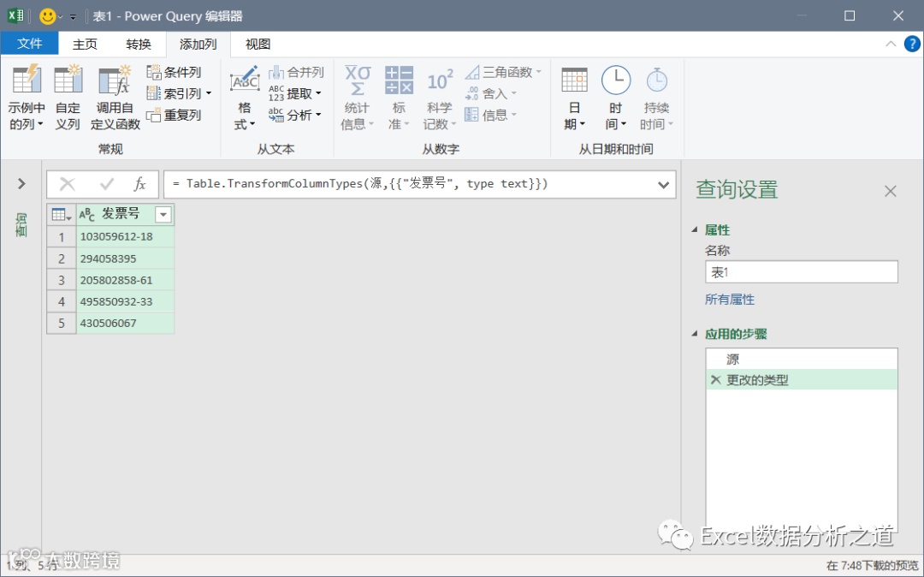924x577 pixels.
Task: Expand the Queries (查询) pane arrow
Action: (21, 184)
